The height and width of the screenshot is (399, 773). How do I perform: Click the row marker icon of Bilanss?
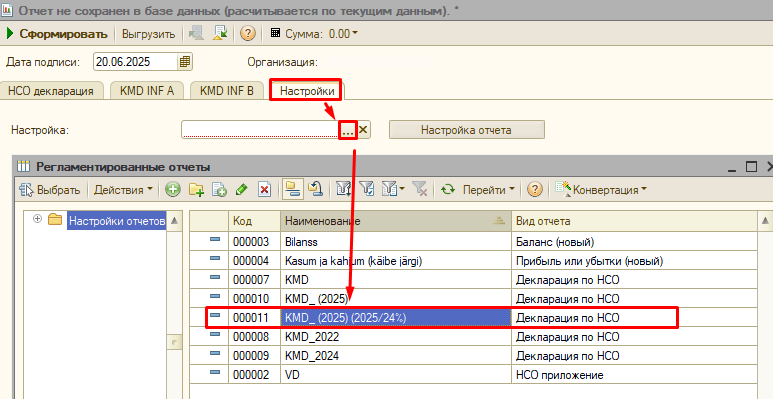pyautogui.click(x=215, y=239)
